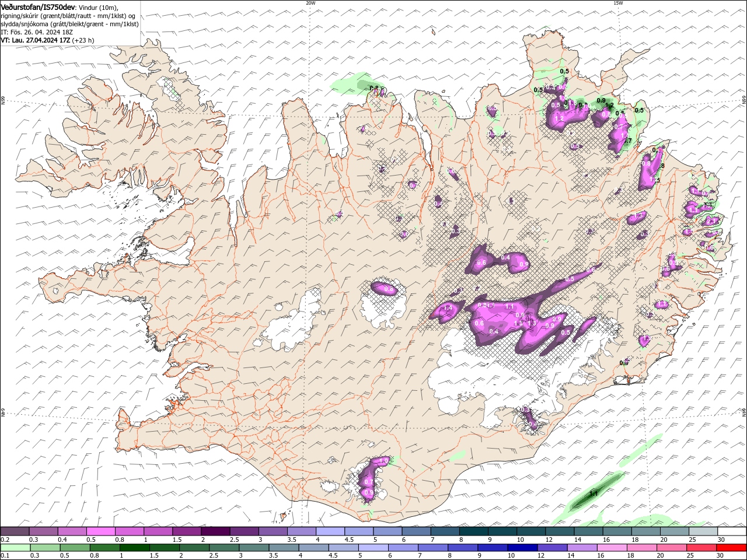Screen dimensions: 747x560
Task: Click the 'VT: Lau. 27.04.2024 17Z (+23 h)' line
Action: pyautogui.click(x=47, y=40)
